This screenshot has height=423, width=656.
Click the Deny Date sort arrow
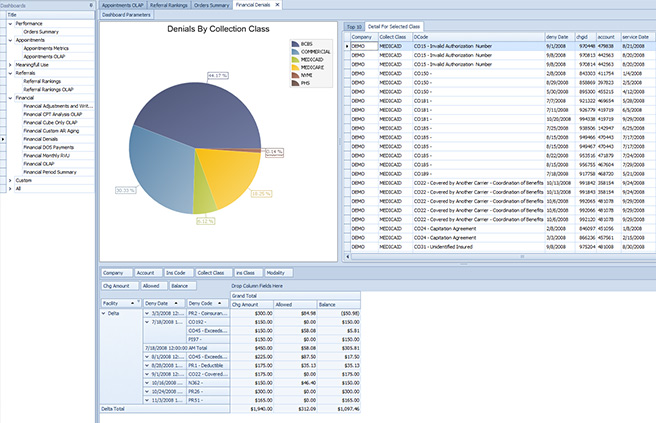[x=178, y=301]
